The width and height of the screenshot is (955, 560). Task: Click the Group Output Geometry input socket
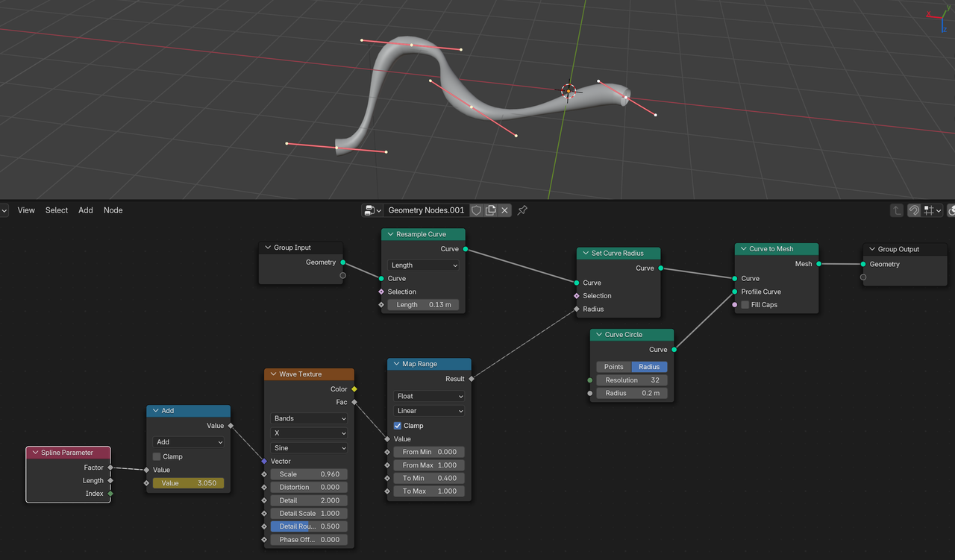pyautogui.click(x=863, y=264)
